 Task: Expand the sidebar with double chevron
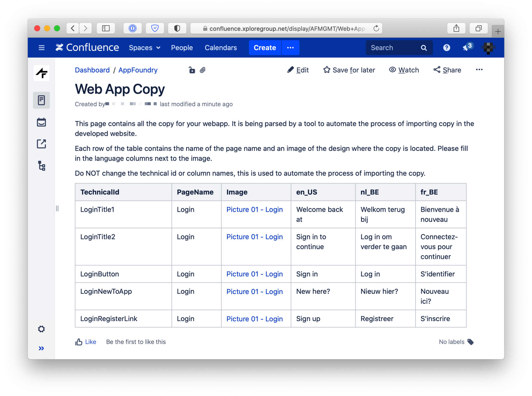pyautogui.click(x=41, y=348)
